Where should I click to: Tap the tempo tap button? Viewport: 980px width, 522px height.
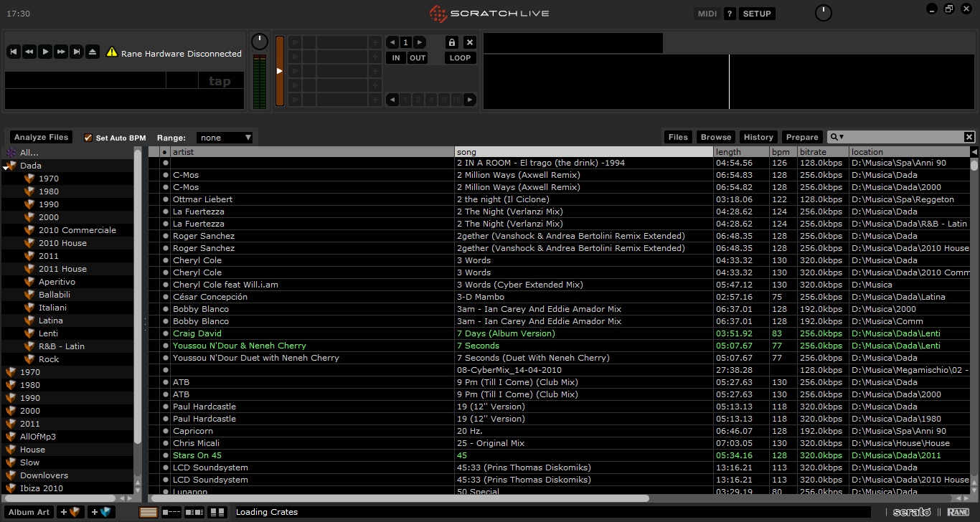[x=220, y=81]
